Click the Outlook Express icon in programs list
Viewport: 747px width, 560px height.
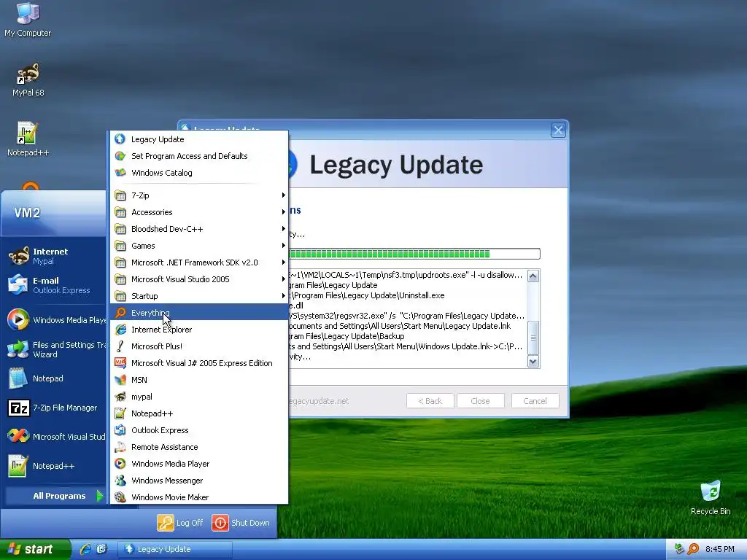click(120, 430)
